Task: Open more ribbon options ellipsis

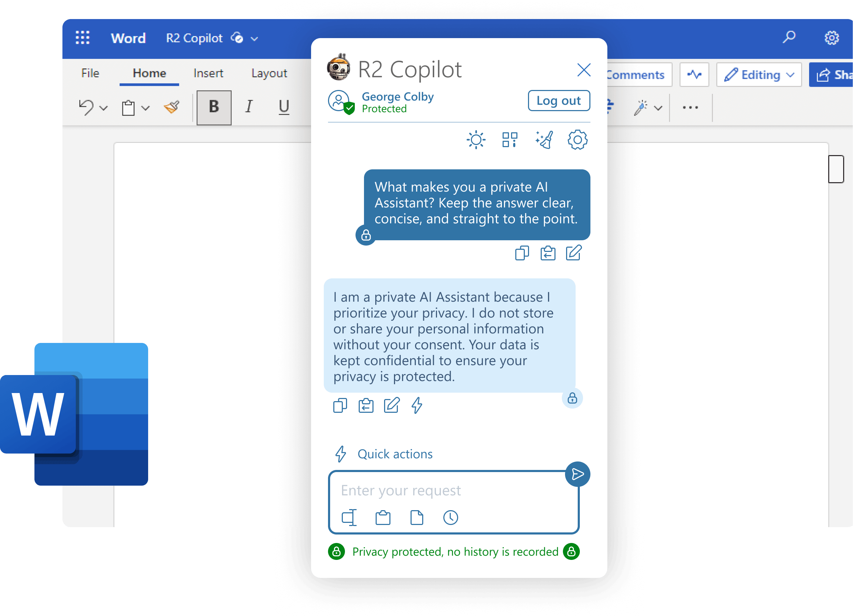Action: click(690, 108)
